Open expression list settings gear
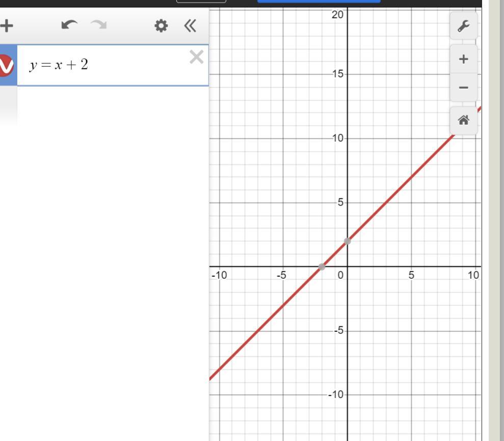 point(161,25)
